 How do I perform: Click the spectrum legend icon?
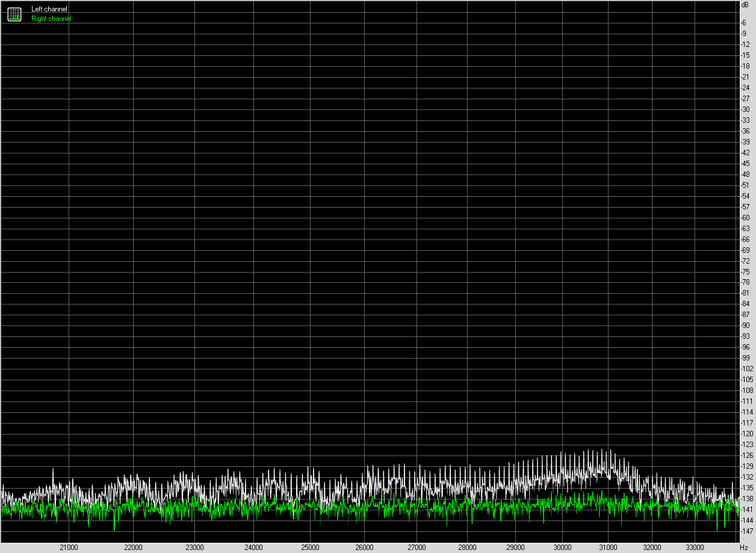click(14, 14)
